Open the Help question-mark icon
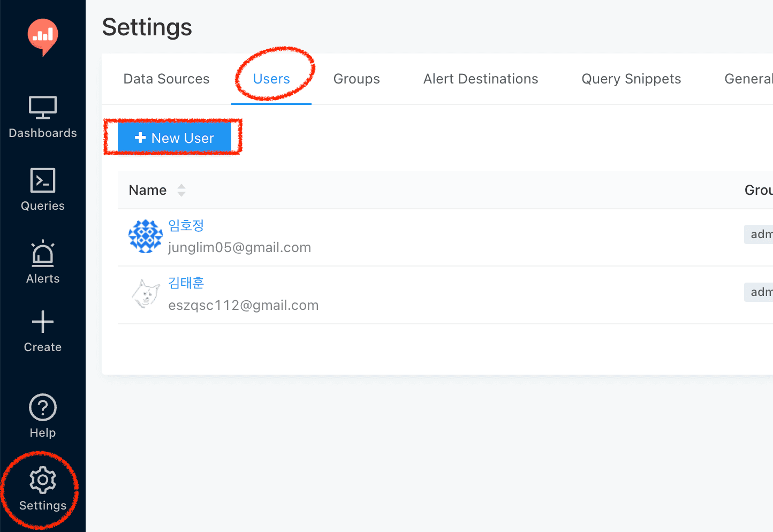This screenshot has height=532, width=773. 42,407
